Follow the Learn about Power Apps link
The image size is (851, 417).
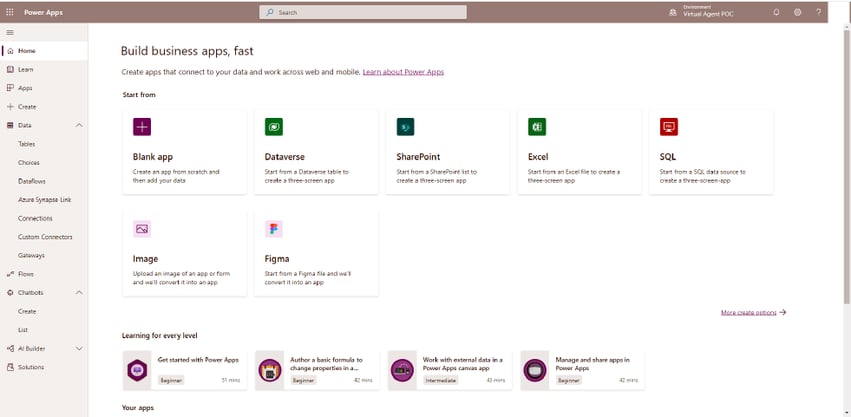[x=403, y=72]
